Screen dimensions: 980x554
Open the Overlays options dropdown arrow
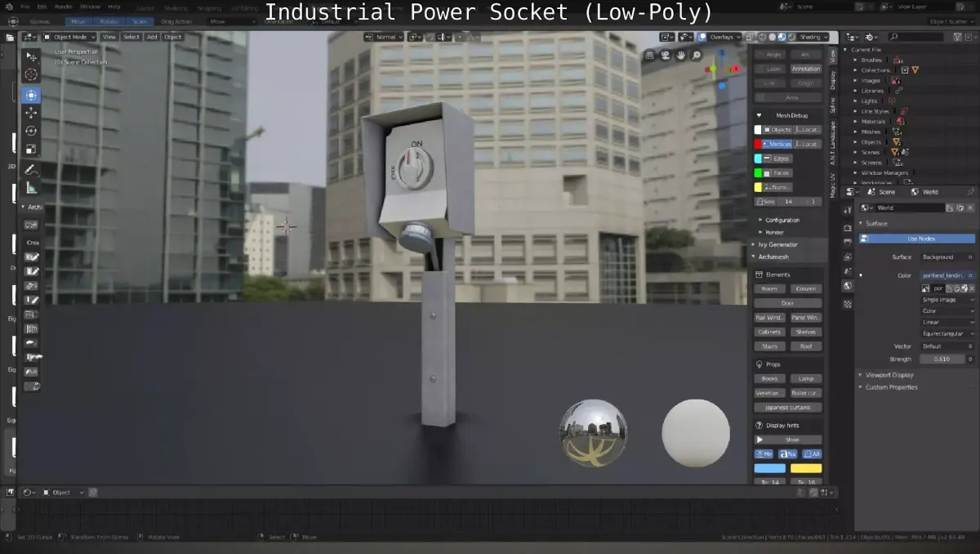tap(739, 37)
